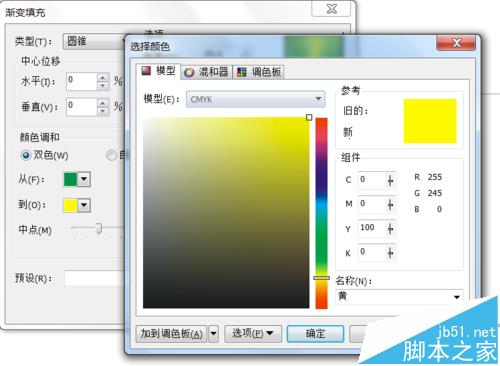Open the 选项 menu button

[253, 334]
